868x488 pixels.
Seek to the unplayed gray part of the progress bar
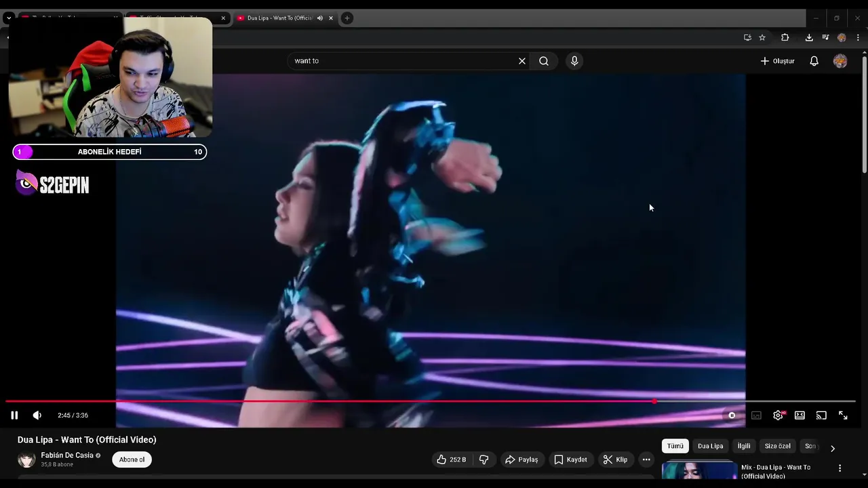coord(756,401)
